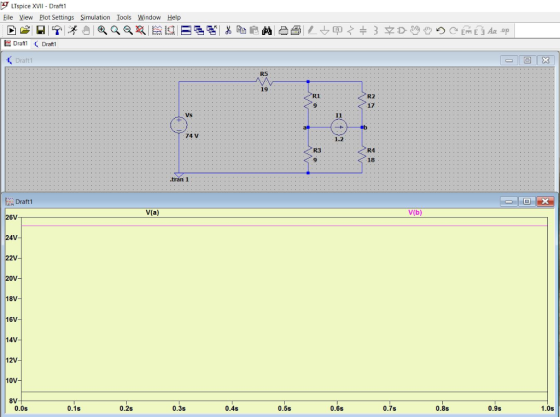Halt simulation with the hand icon
560x417 pixels.
pyautogui.click(x=86, y=31)
